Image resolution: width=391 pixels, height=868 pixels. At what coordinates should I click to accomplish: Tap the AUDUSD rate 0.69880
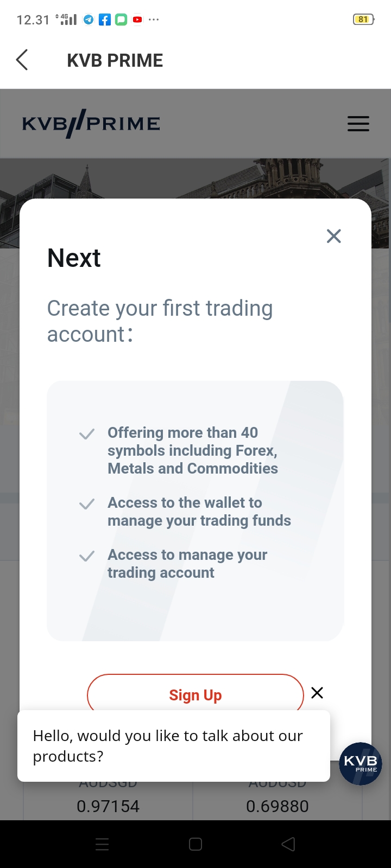278,806
